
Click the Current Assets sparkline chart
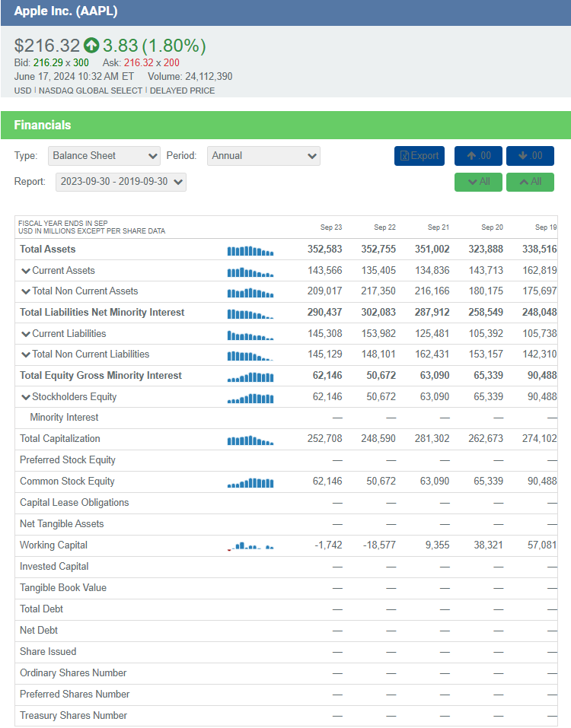tap(250, 272)
